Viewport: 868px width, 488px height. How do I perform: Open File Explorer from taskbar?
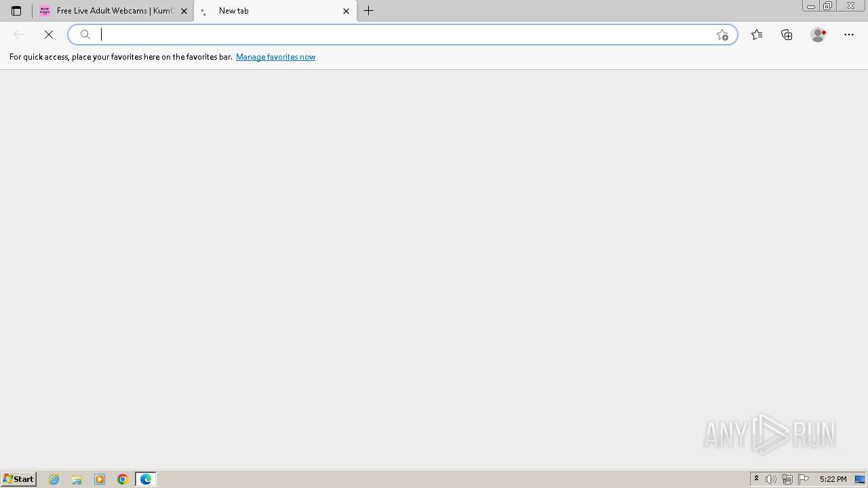pyautogui.click(x=77, y=479)
